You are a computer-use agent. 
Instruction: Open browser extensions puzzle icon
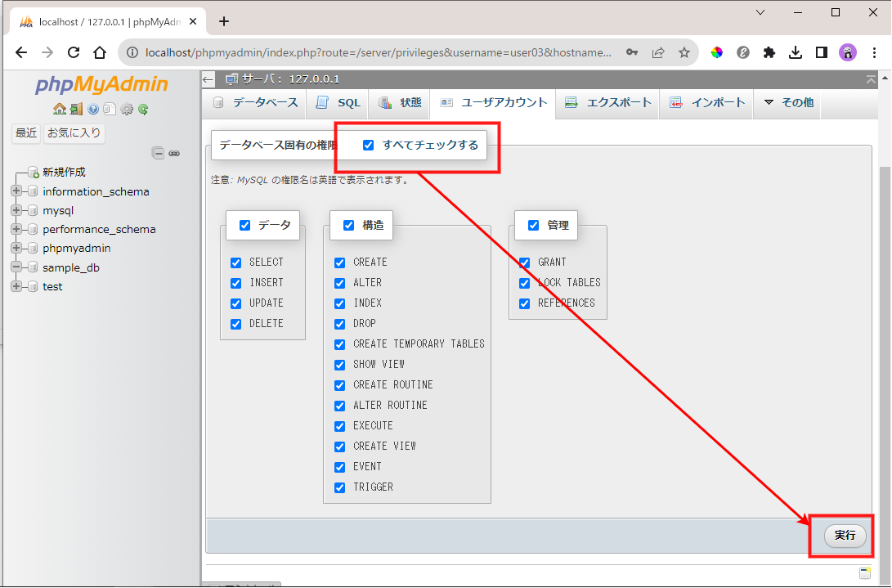coord(769,52)
